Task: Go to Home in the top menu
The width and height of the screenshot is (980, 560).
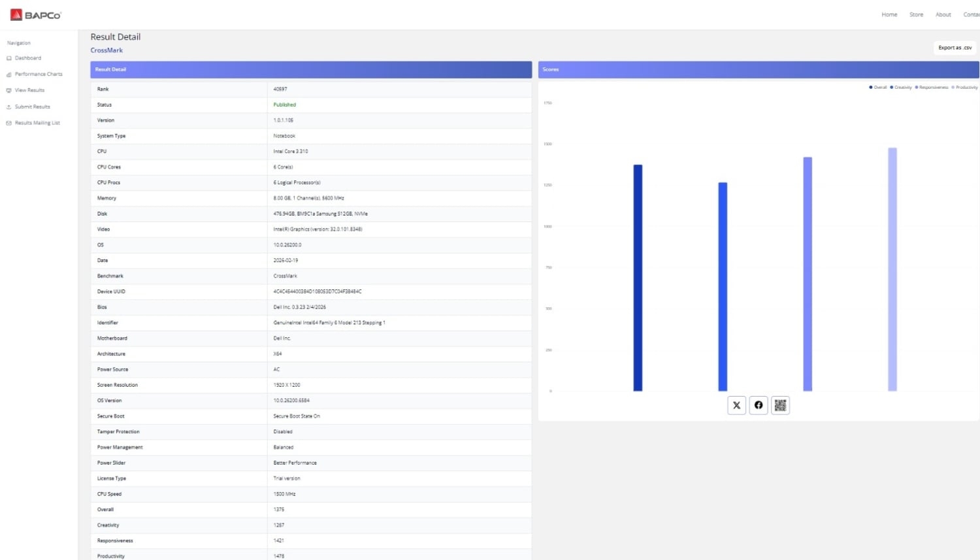Action: click(x=889, y=14)
